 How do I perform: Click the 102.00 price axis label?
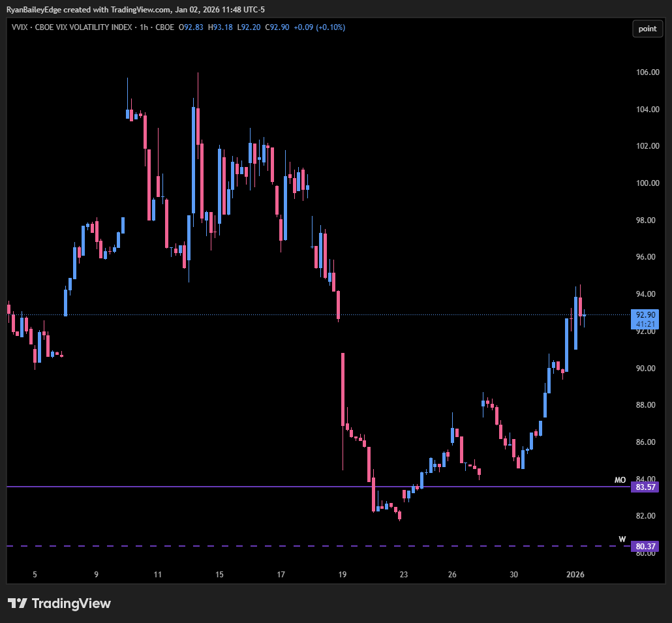(x=648, y=146)
